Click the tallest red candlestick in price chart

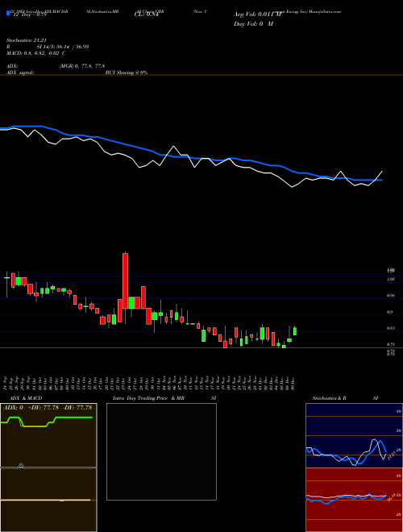pos(125,281)
